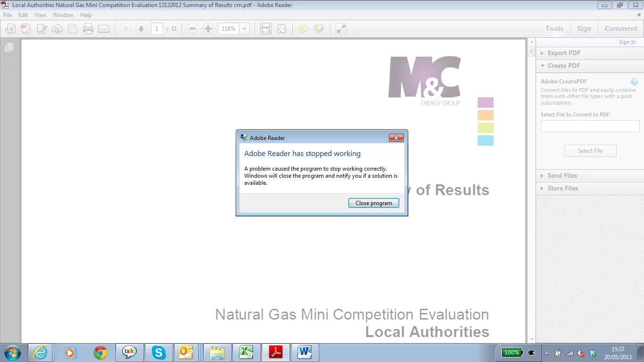
Task: Click the cloud upload toolbar icon
Action: [57, 29]
